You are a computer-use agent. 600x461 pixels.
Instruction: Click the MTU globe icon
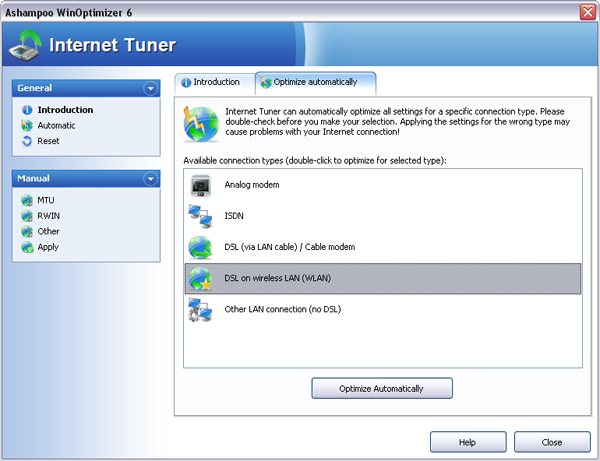point(27,200)
